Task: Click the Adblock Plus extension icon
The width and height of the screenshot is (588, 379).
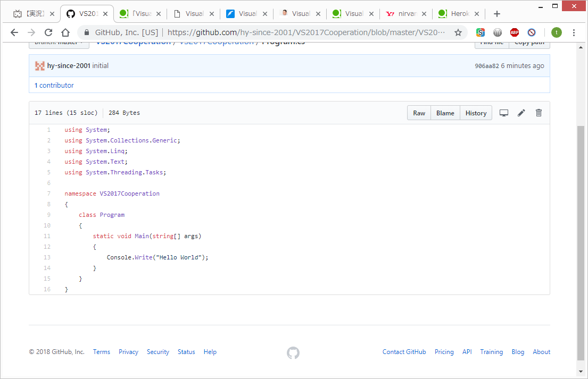Action: [514, 32]
